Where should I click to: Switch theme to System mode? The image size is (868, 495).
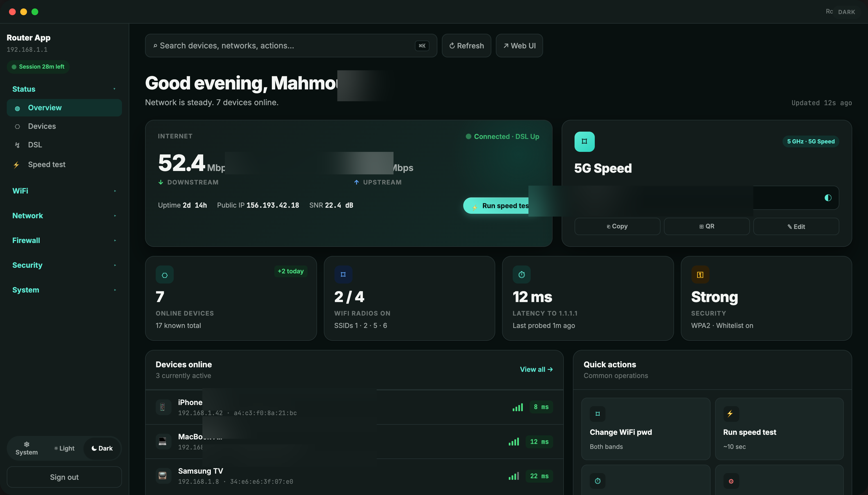26,448
